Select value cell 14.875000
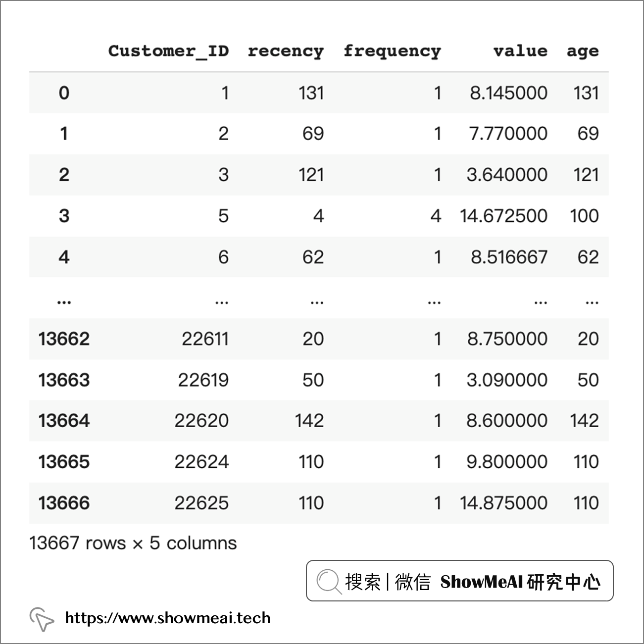644x644 pixels. pyautogui.click(x=503, y=503)
